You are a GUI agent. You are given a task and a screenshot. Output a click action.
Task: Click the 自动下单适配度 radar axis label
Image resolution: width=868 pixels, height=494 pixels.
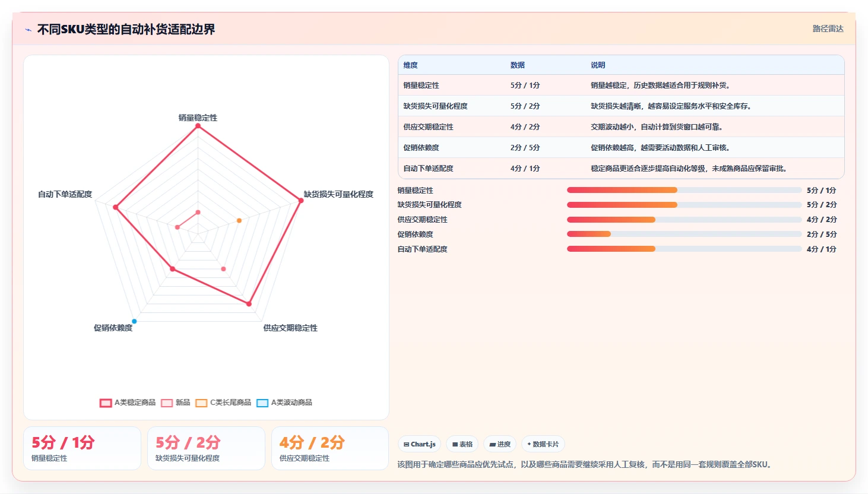tap(65, 194)
